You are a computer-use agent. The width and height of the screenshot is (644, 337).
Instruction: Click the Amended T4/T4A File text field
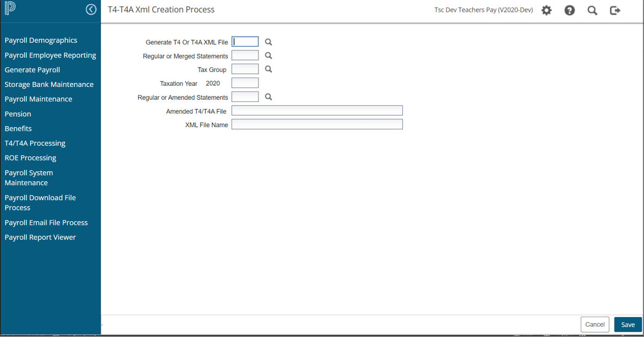[317, 111]
